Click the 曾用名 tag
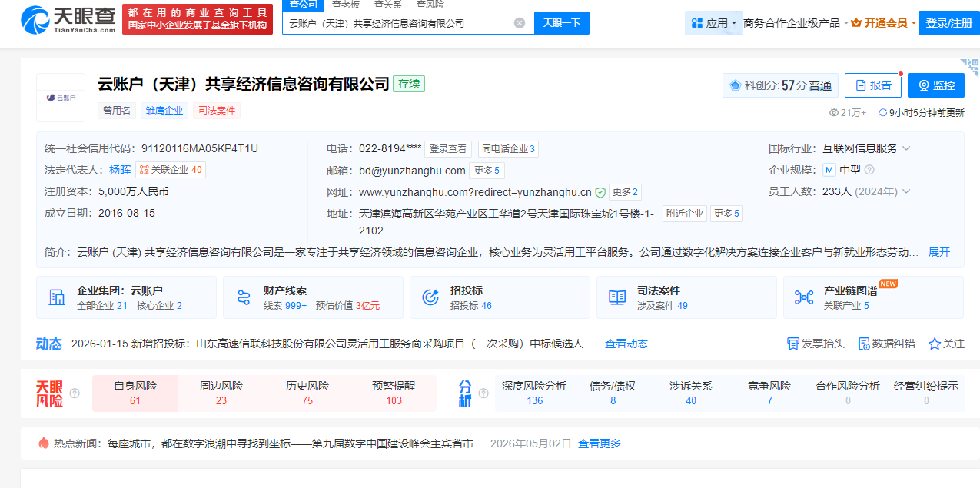The height and width of the screenshot is (488, 980). point(117,111)
